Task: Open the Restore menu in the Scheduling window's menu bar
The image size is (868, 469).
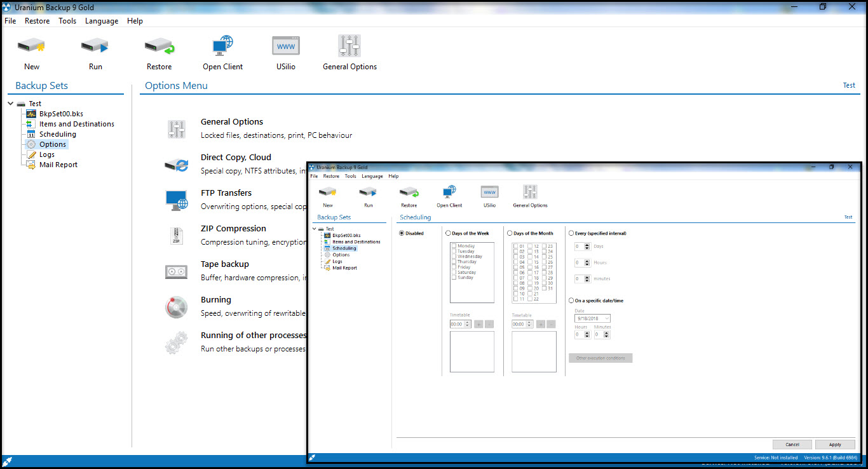Action: pyautogui.click(x=331, y=176)
